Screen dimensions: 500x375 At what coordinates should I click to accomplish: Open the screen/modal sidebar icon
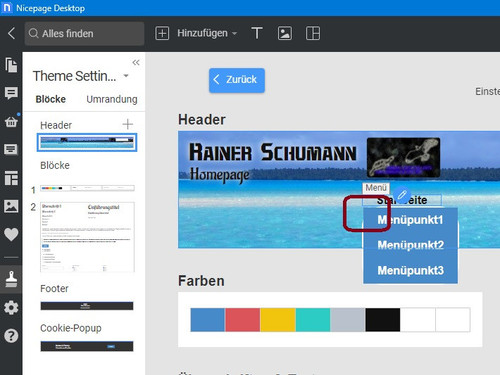11,149
